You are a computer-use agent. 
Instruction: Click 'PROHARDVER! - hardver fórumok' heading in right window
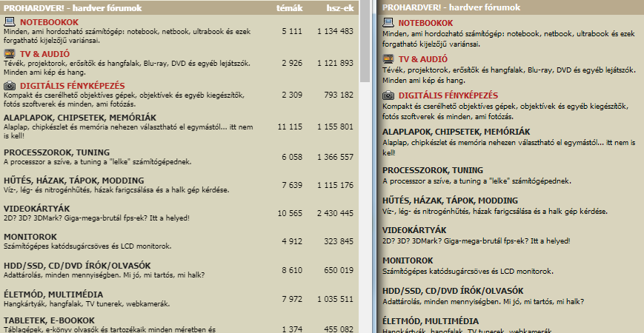451,7
